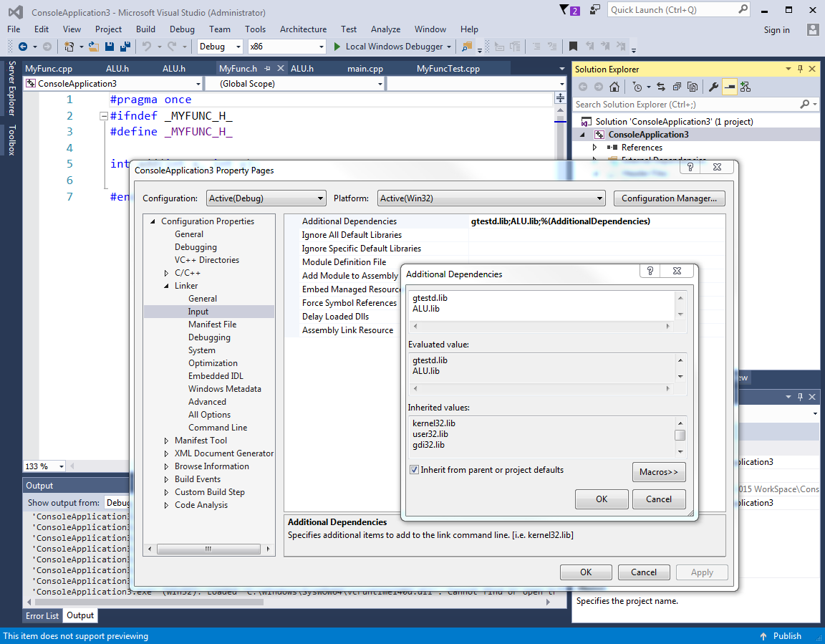Image resolution: width=825 pixels, height=644 pixels.
Task: Click the send feedback icon
Action: point(595,10)
